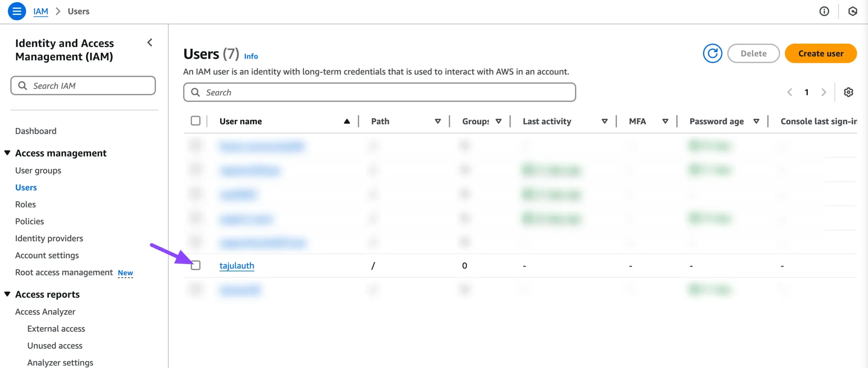The image size is (868, 368).
Task: Open the hamburger navigation menu icon
Action: [x=17, y=11]
